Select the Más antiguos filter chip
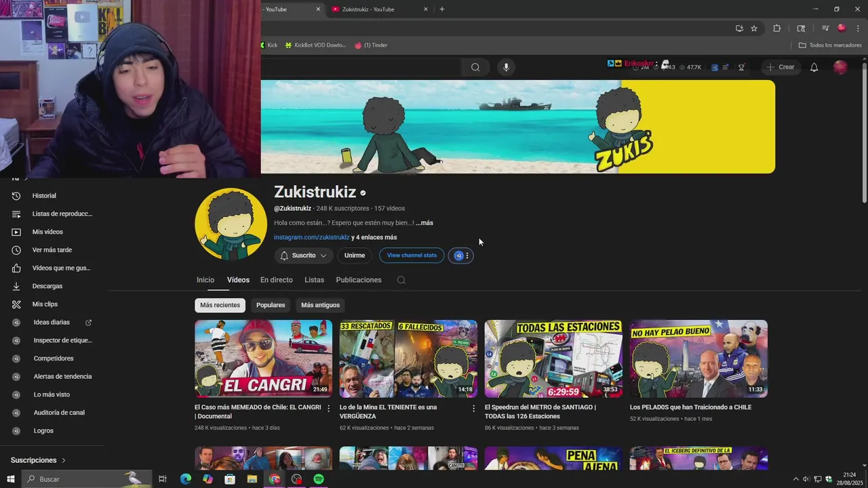This screenshot has height=488, width=868. tap(320, 305)
